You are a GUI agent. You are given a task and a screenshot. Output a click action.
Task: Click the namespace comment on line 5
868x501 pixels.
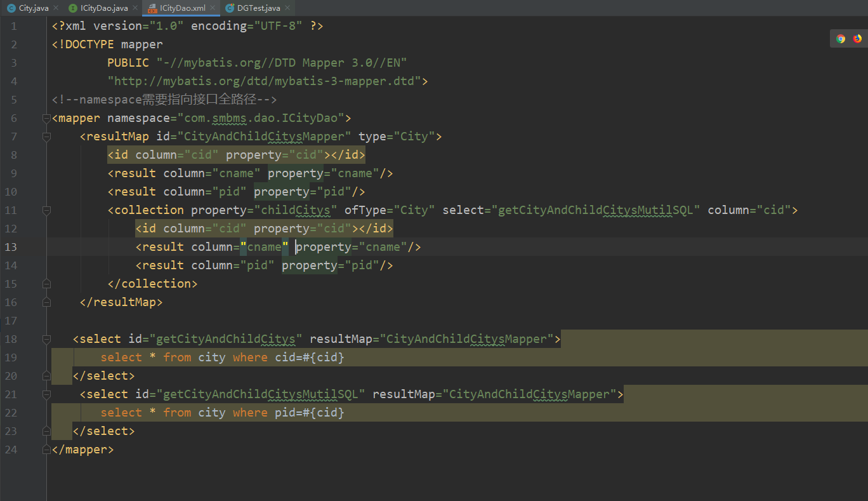coord(164,100)
